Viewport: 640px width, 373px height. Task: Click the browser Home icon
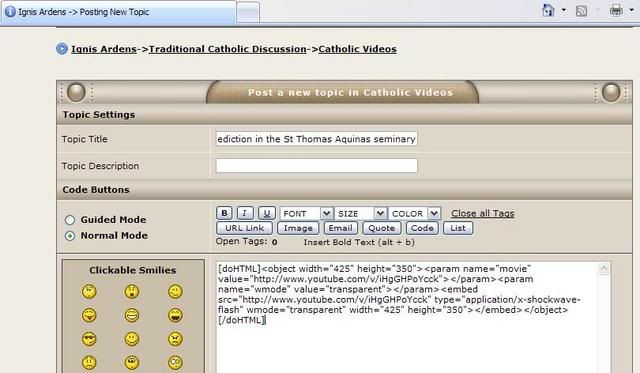tap(548, 10)
